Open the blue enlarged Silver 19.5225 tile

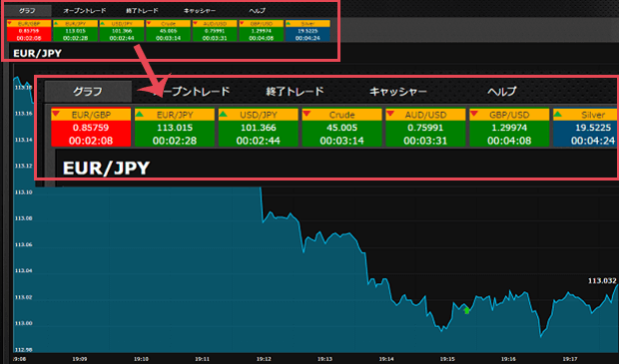[x=585, y=128]
